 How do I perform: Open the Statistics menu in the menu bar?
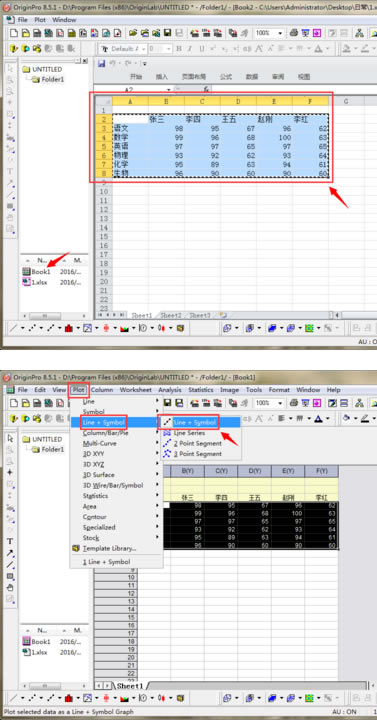pos(201,390)
